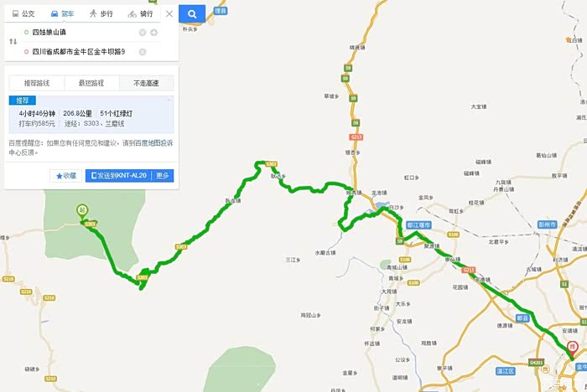Open the 更多 dropdown next to send button

[163, 175]
